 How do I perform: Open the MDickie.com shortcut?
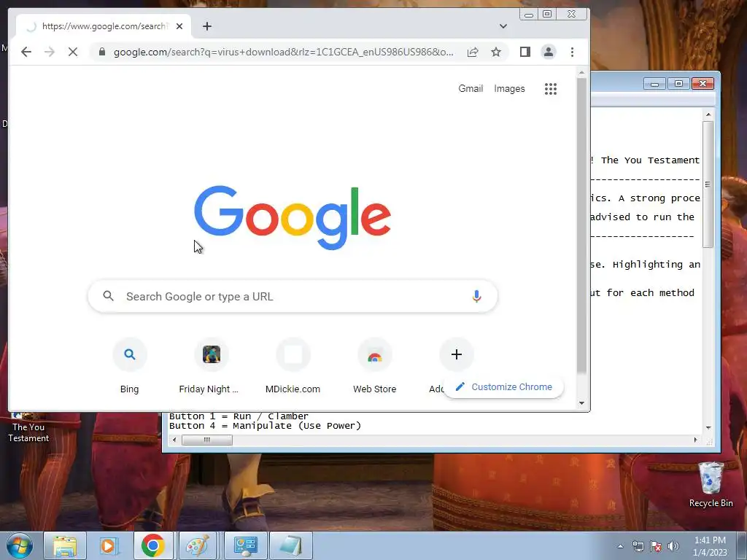click(x=293, y=367)
